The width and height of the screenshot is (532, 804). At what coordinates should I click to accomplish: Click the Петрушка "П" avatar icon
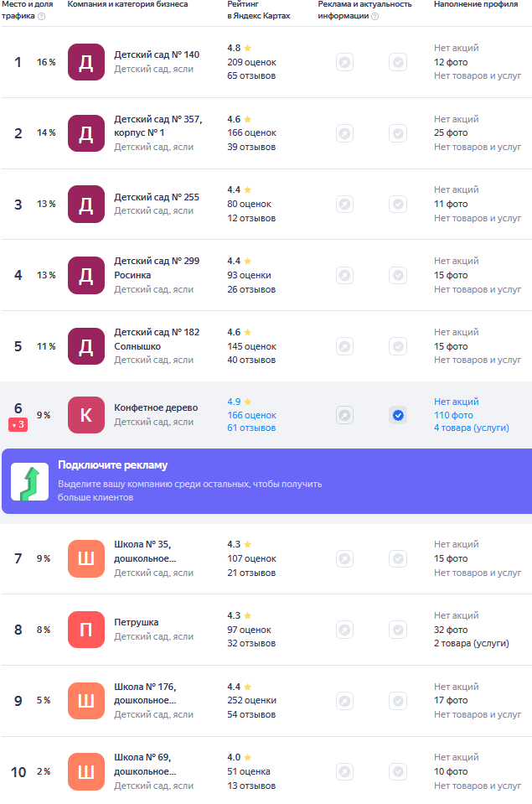click(x=86, y=629)
